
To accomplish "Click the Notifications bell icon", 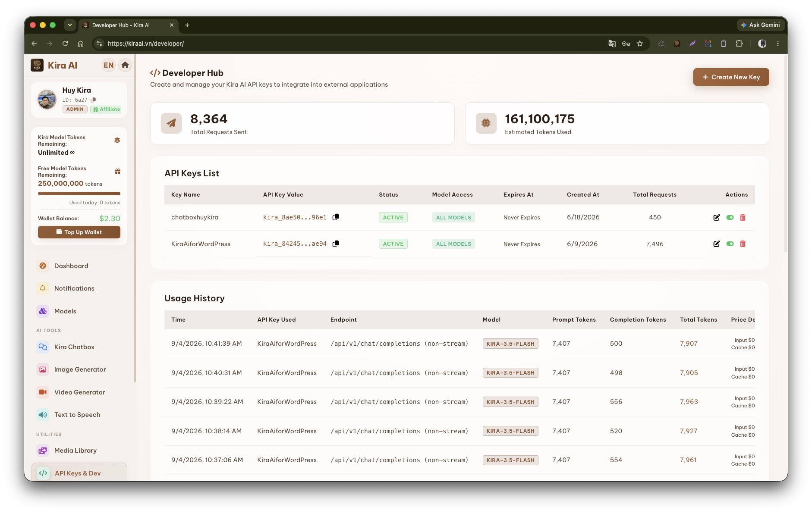I will 43,288.
